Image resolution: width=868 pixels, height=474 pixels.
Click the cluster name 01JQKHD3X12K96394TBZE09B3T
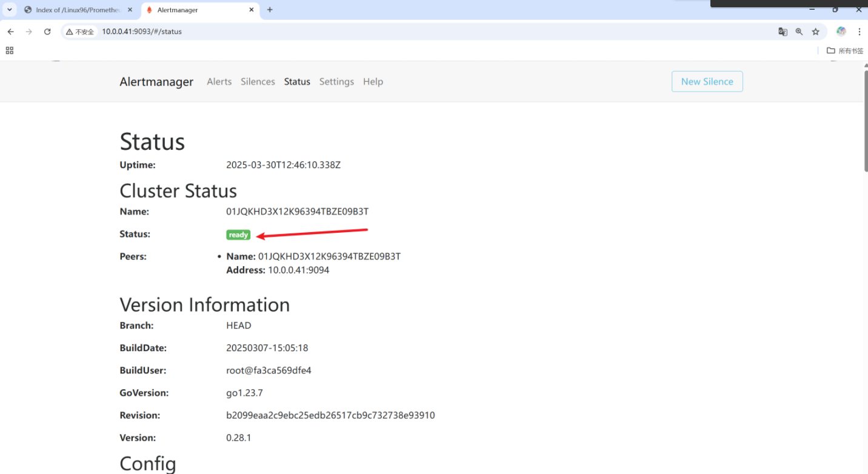tap(297, 212)
